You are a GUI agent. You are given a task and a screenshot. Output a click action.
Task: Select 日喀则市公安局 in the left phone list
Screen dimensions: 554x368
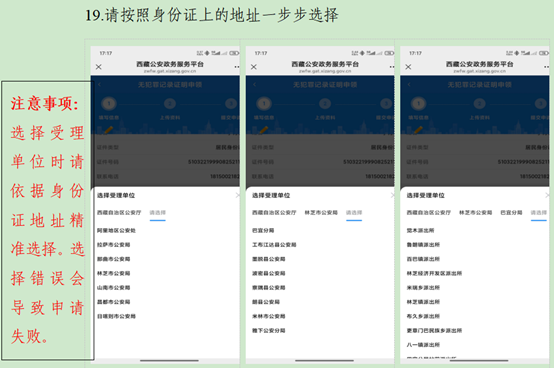click(117, 316)
